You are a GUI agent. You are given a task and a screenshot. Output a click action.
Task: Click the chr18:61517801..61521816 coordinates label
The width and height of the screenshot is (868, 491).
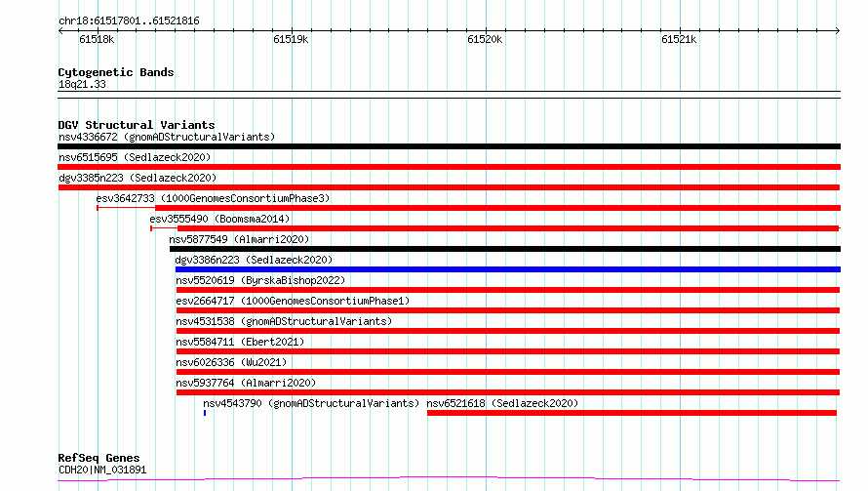(129, 21)
